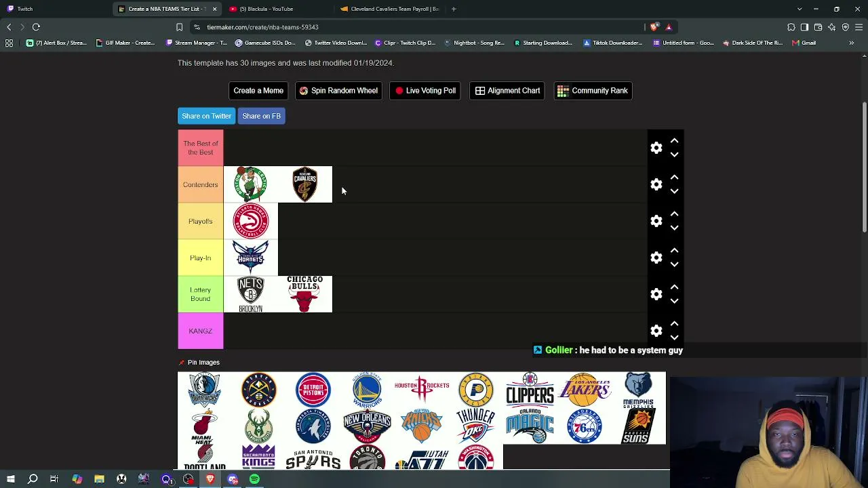
Task: Toggle the Pin Images option
Action: (199, 363)
